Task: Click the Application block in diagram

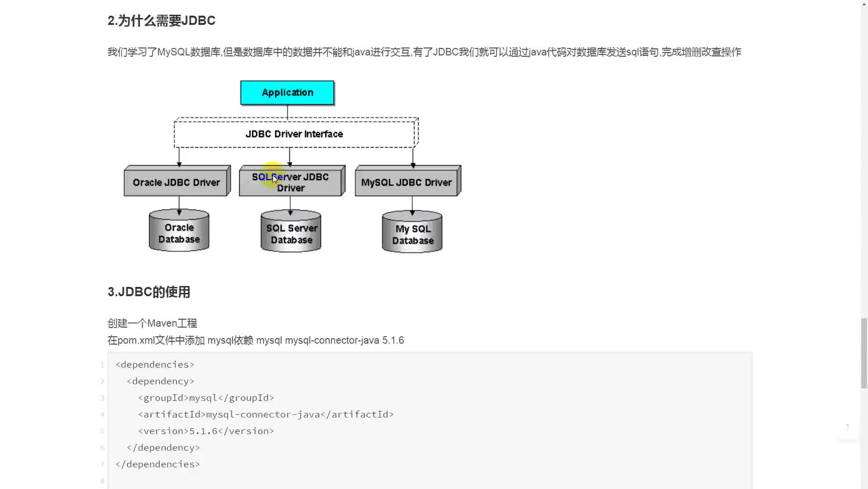Action: [288, 92]
